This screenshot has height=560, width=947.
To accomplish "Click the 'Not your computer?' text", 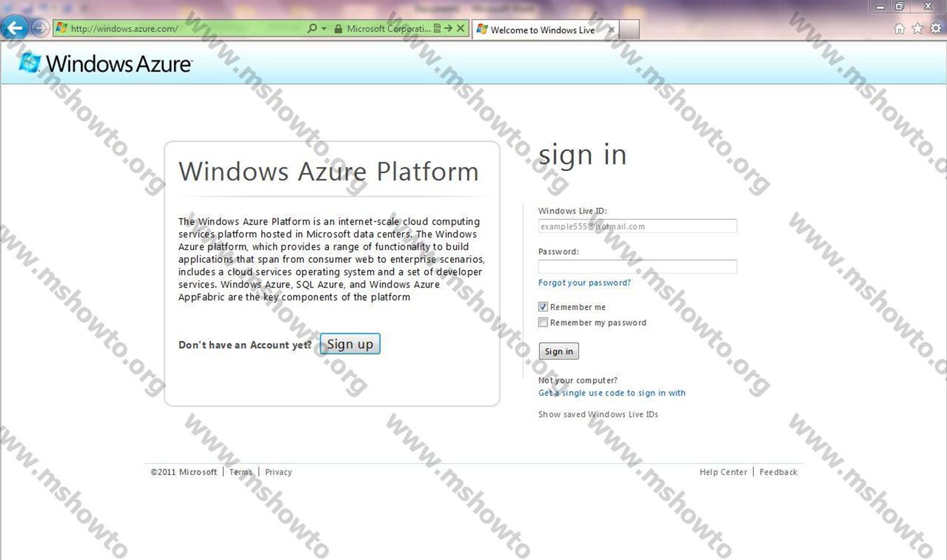I will point(577,381).
